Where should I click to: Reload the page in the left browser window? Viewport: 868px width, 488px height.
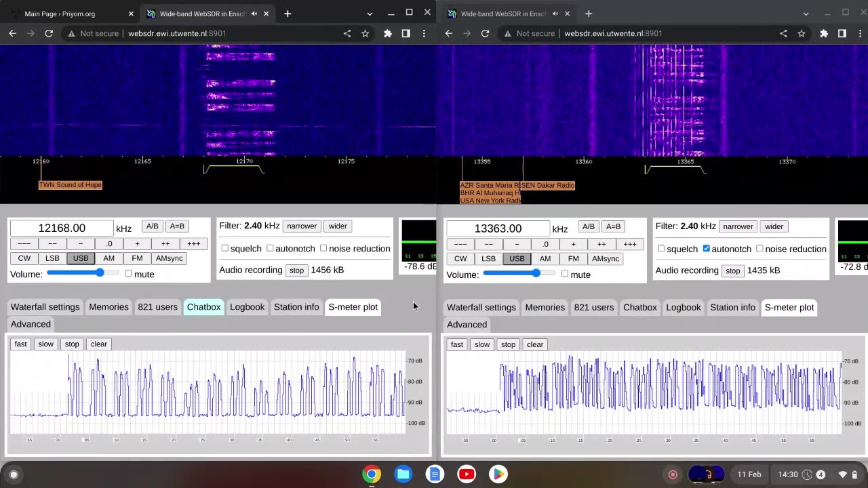tap(49, 33)
